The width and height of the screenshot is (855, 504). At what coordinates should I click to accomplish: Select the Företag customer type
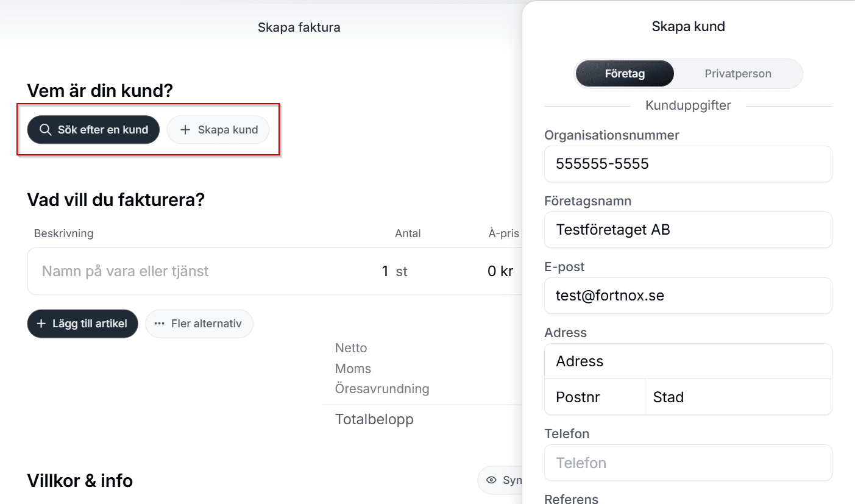625,74
